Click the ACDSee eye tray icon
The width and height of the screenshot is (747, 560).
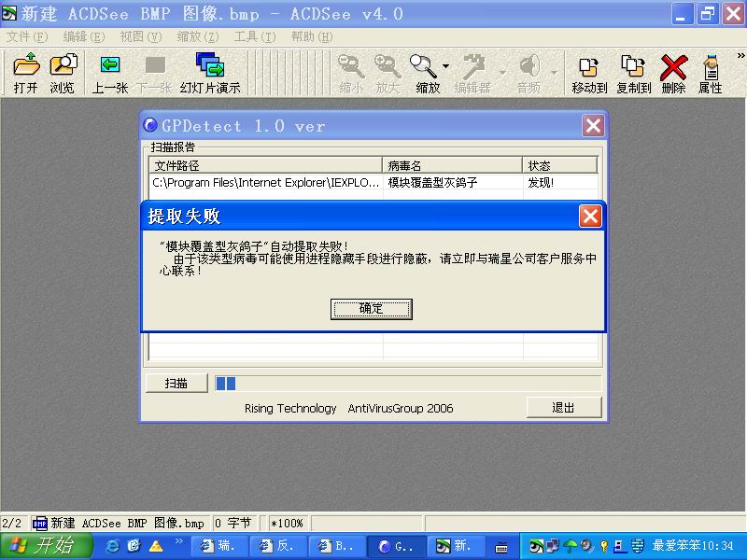click(536, 546)
